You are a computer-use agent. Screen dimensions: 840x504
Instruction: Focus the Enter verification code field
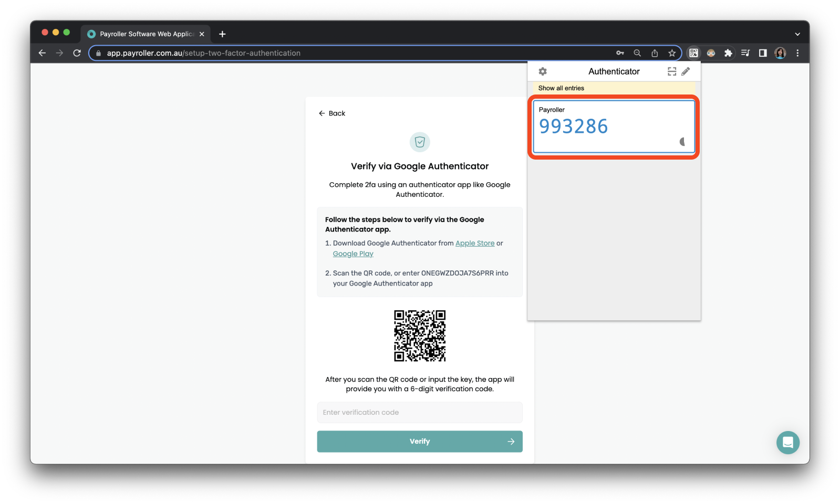(420, 413)
